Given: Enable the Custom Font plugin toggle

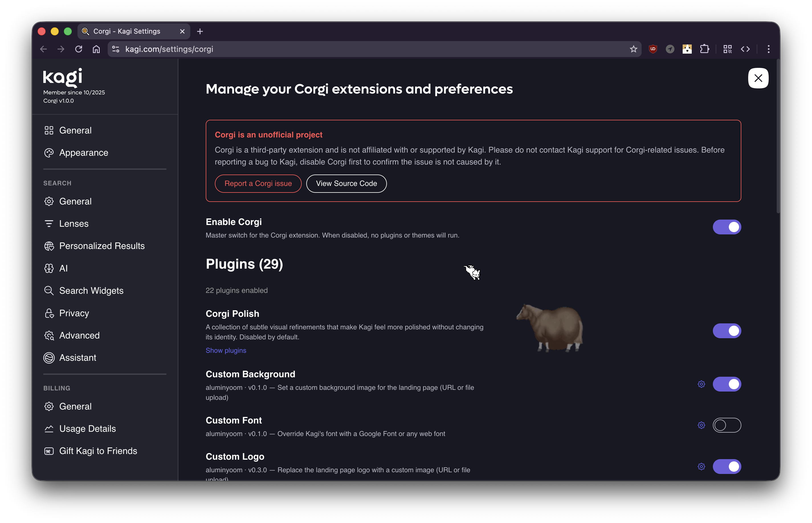Looking at the screenshot, I should pyautogui.click(x=727, y=425).
